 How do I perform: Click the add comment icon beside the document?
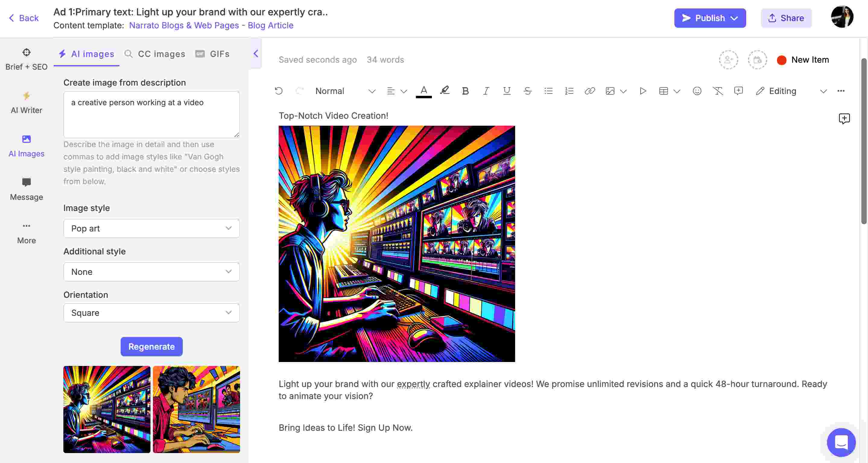click(844, 118)
